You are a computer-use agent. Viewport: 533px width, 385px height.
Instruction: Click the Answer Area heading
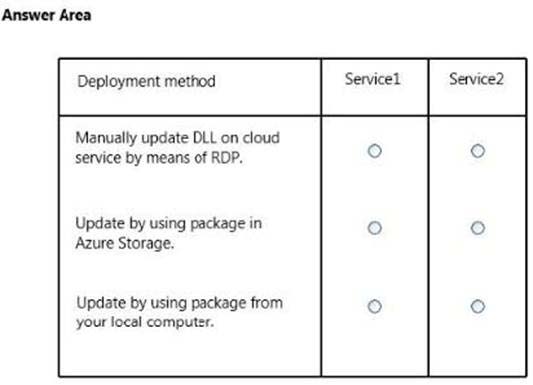coord(47,15)
